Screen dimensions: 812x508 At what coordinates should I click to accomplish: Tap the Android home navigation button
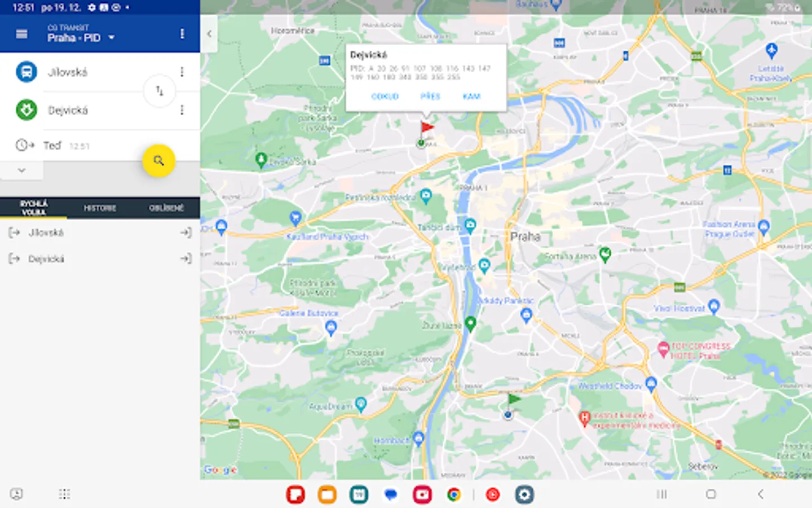[711, 494]
